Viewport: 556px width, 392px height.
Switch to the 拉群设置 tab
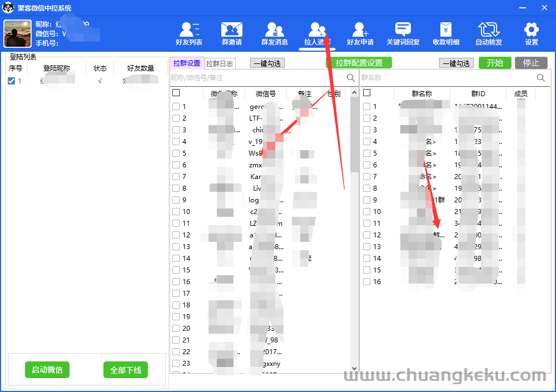point(187,63)
